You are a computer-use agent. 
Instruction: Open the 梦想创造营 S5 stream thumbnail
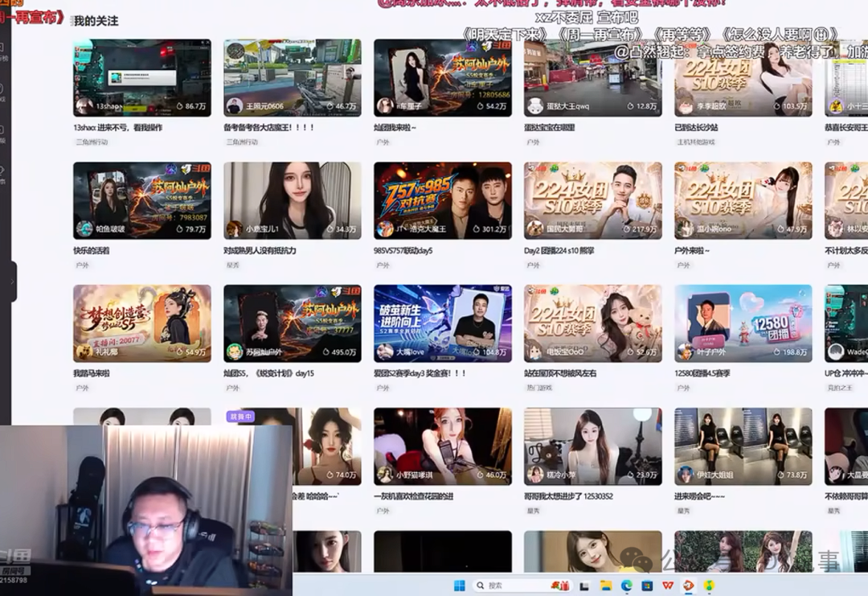[142, 323]
